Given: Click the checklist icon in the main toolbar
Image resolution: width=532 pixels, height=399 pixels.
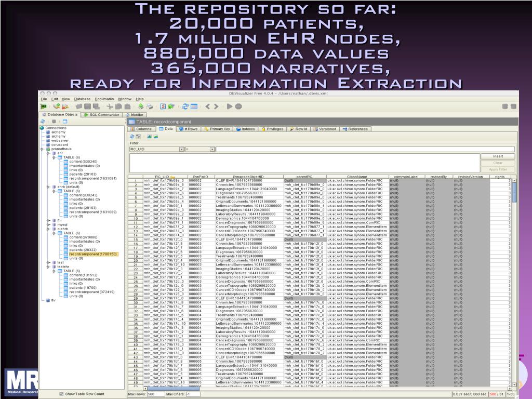Looking at the screenshot, I should 163,107.
